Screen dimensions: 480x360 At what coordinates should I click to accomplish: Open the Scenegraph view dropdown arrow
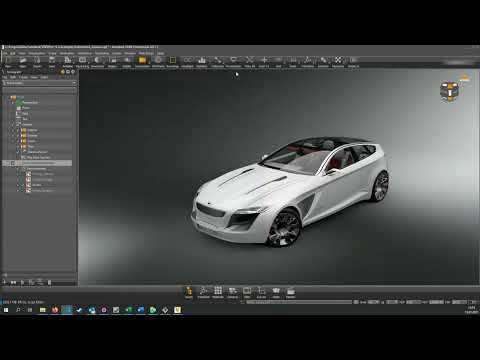click(x=74, y=83)
